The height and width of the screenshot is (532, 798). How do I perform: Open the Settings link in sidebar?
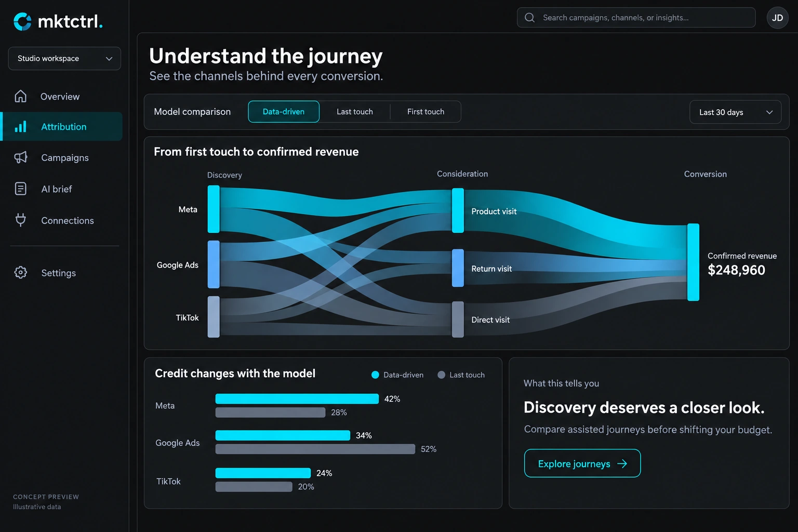pos(59,273)
